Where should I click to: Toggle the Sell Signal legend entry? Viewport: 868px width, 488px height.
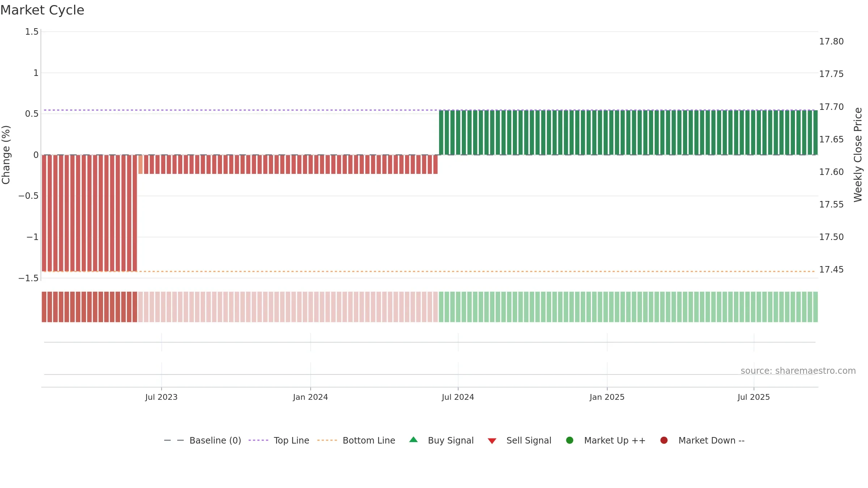519,440
